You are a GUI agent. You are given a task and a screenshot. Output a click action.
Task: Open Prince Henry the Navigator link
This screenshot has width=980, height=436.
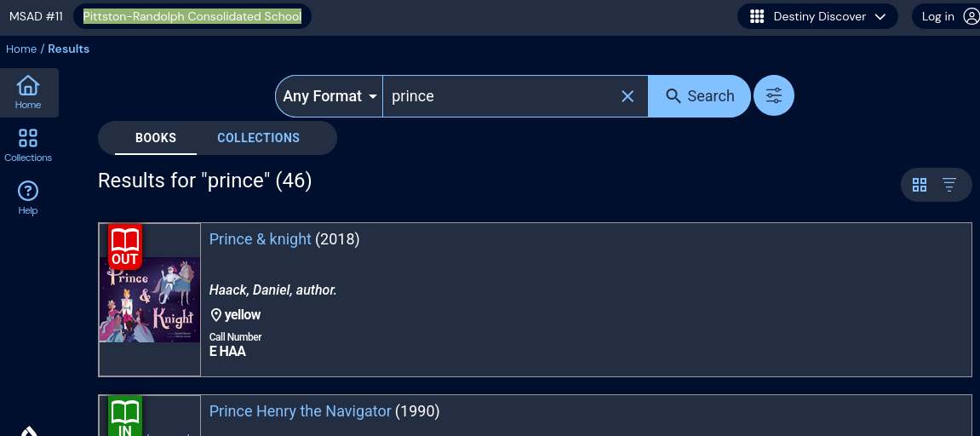pos(301,411)
